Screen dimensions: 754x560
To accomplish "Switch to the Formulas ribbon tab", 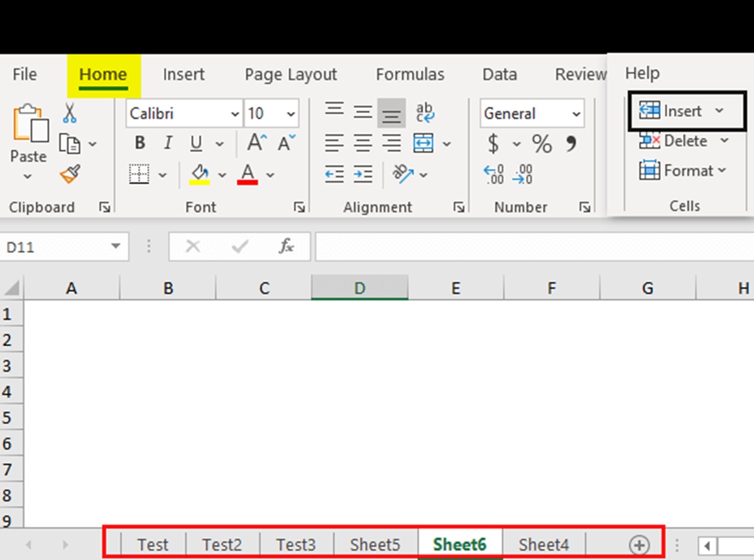I will point(410,74).
